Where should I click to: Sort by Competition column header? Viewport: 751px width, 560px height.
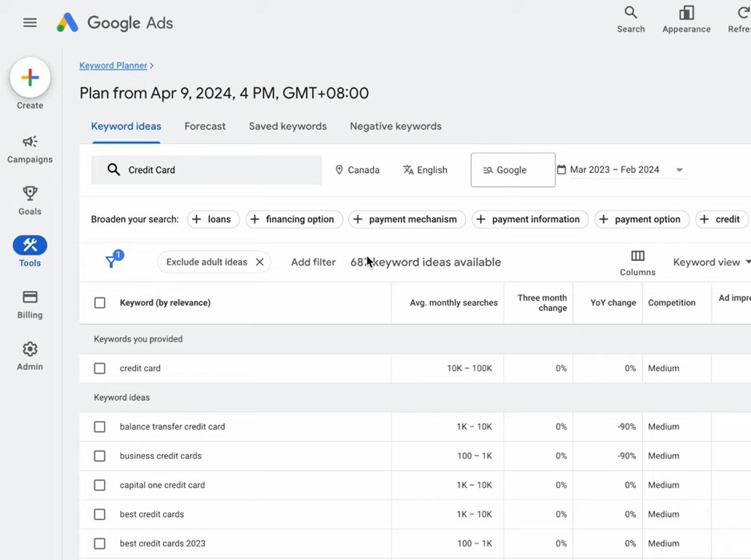[671, 303]
